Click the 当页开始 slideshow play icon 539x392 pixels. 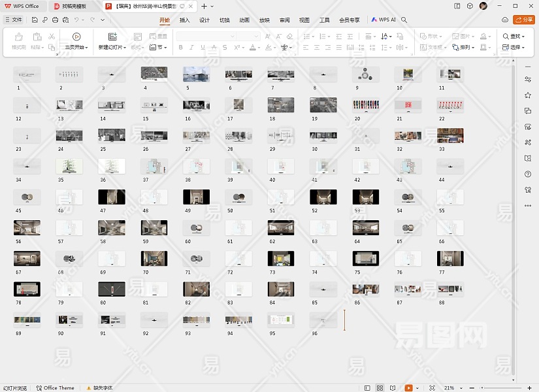pos(76,37)
